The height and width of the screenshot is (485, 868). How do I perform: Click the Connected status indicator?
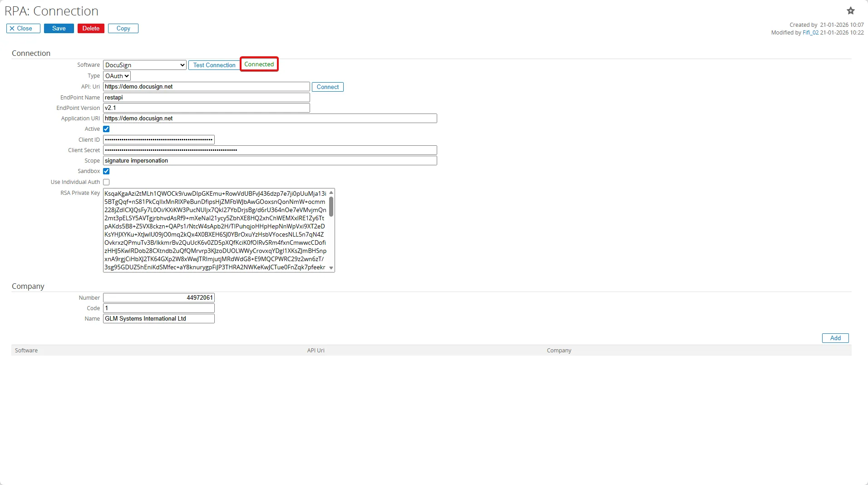(259, 64)
